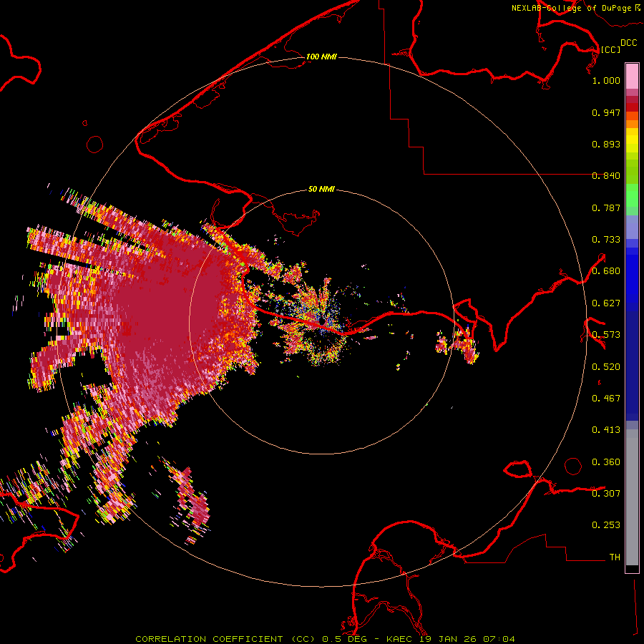Click the 1.000 legend value
Image resolution: width=644 pixels, height=644 pixels.
[x=606, y=80]
